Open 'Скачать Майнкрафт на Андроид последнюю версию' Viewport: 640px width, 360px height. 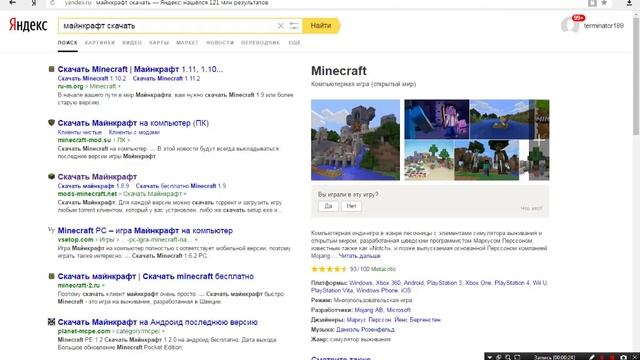158,322
